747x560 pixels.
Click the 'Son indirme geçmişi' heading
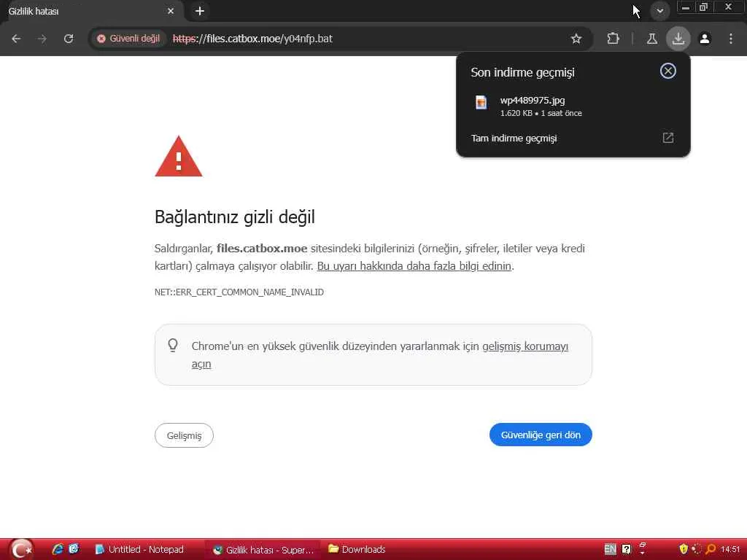tap(522, 72)
